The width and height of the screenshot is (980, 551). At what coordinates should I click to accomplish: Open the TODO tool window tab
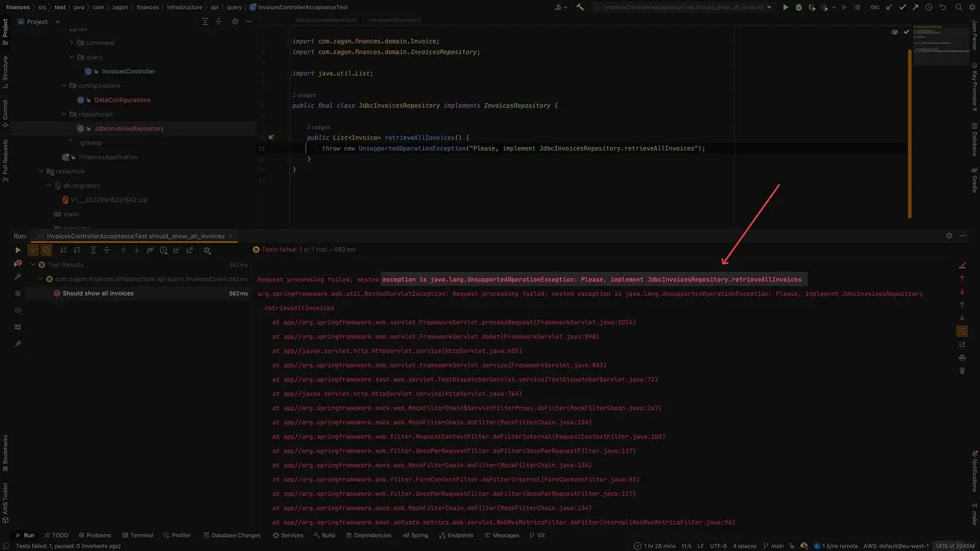[56, 535]
